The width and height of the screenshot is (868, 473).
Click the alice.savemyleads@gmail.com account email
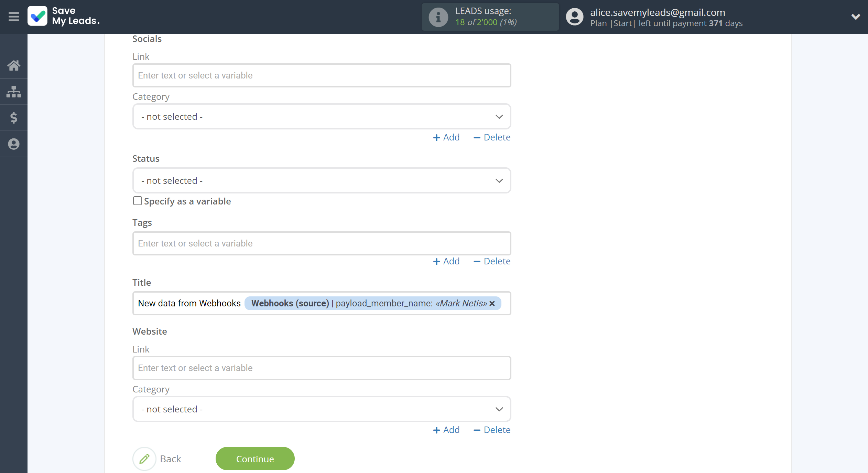click(x=658, y=12)
